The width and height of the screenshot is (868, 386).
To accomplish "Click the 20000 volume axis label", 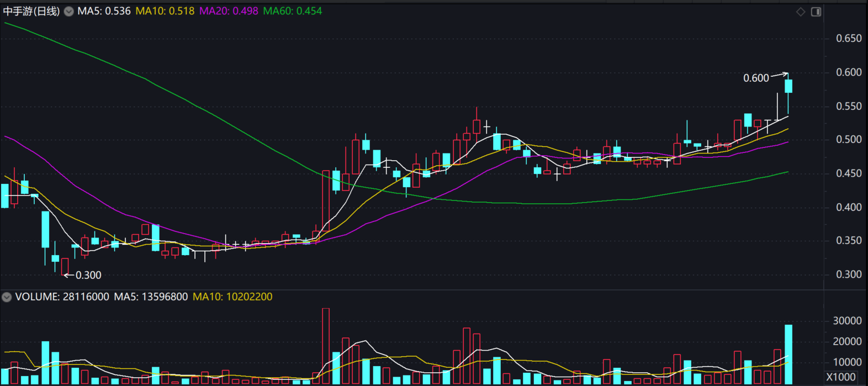I will click(x=847, y=342).
